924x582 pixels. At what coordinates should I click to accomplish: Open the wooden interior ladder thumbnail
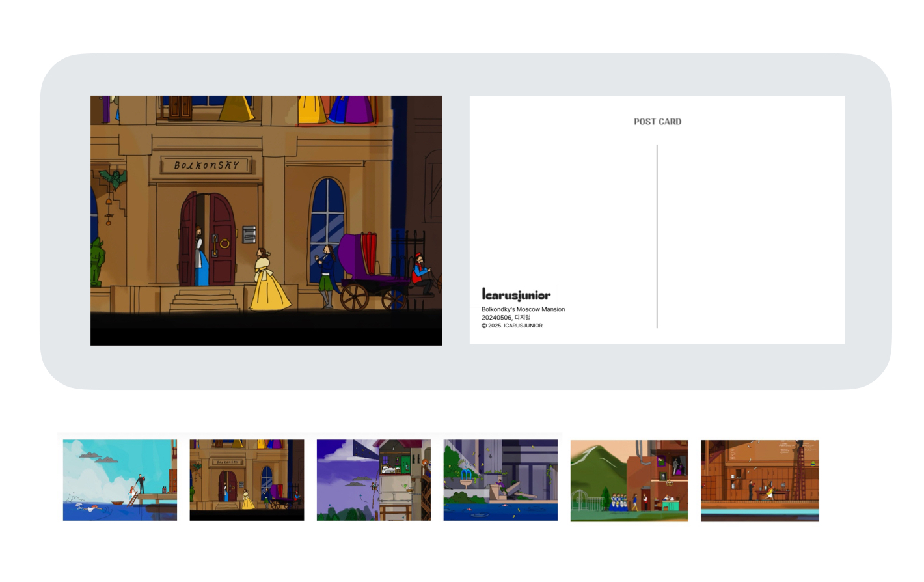[759, 480]
